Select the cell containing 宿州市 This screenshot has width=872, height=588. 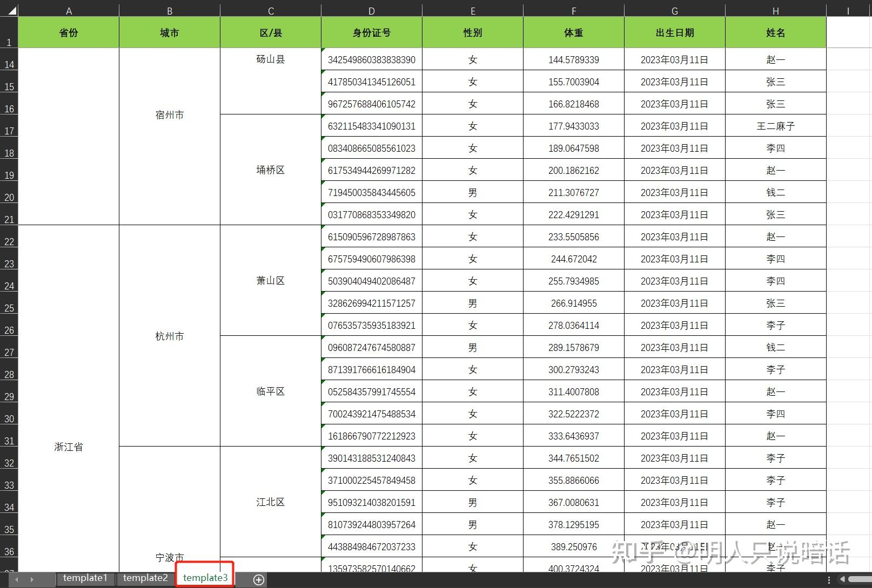tap(169, 114)
